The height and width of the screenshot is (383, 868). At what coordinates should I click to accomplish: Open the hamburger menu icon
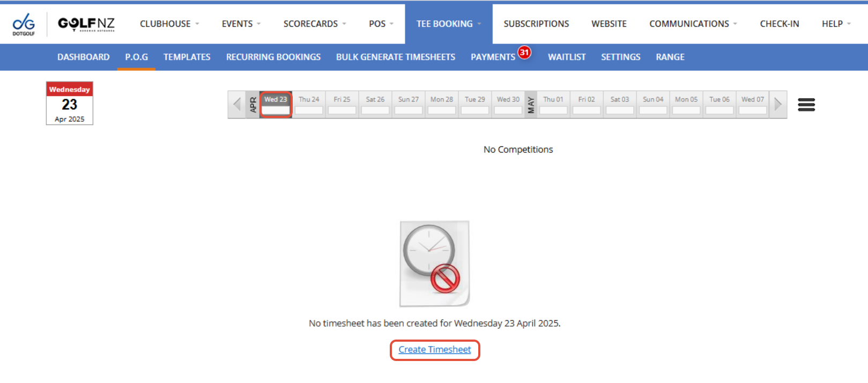[x=806, y=105]
